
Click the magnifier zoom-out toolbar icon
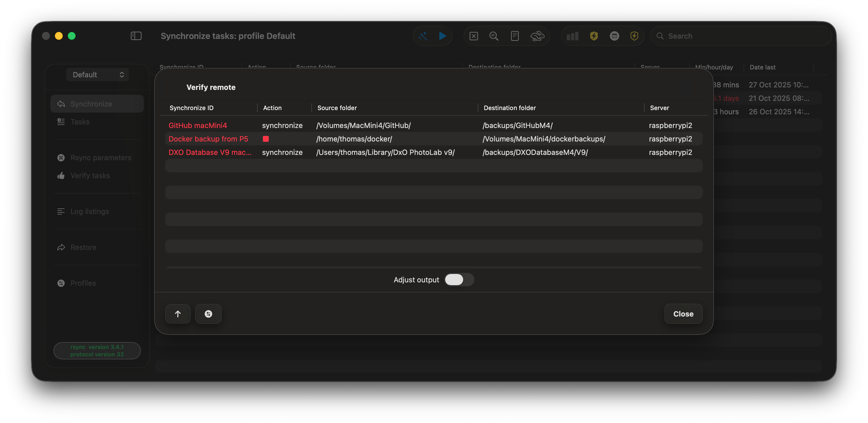click(x=494, y=36)
